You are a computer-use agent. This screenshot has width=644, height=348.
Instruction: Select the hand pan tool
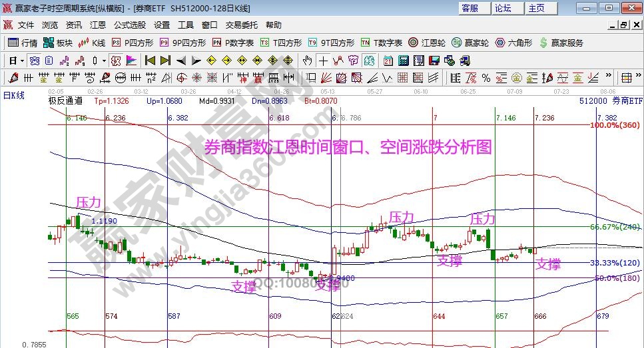(x=308, y=61)
